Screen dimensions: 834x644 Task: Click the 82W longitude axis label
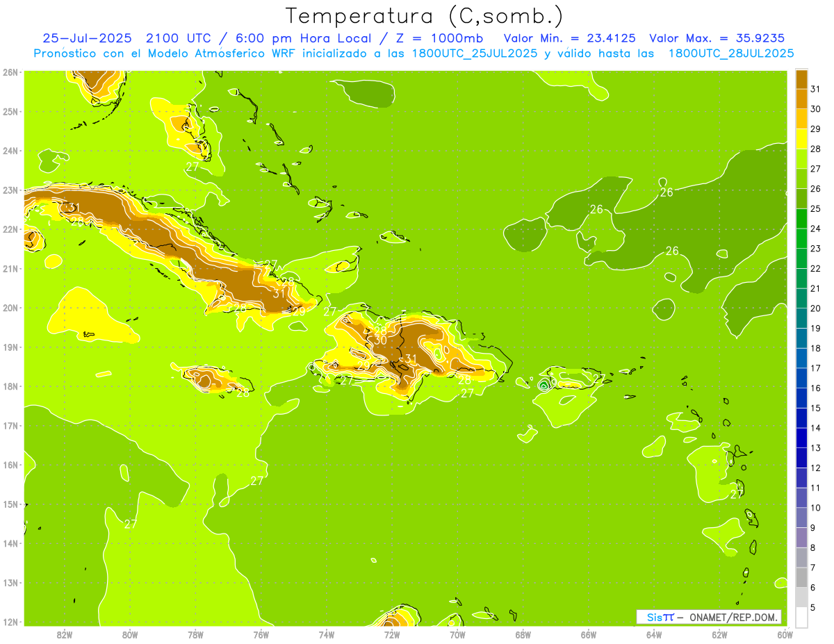click(65, 634)
